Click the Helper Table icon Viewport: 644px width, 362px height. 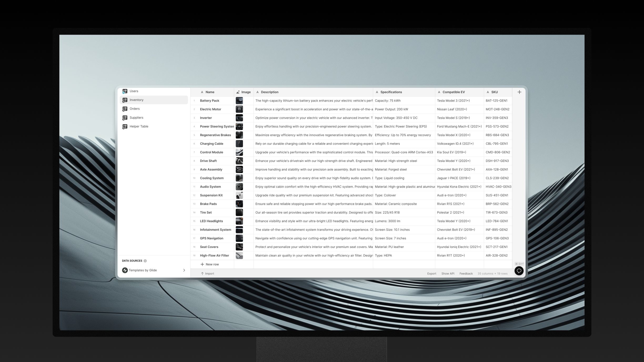(x=125, y=126)
